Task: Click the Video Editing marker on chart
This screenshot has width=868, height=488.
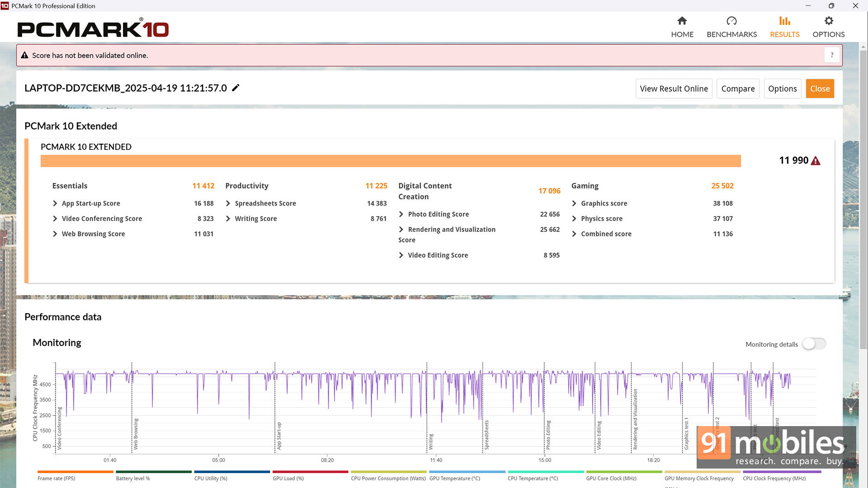Action: pos(599,435)
